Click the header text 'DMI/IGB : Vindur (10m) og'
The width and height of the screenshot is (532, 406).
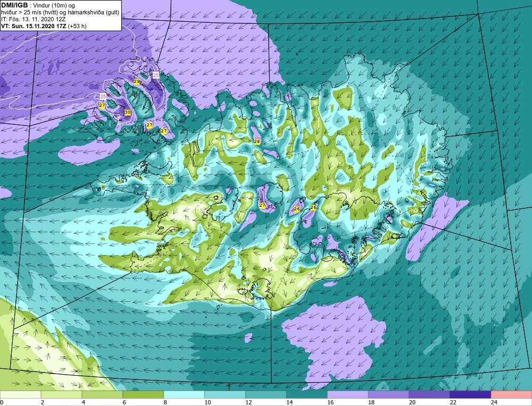point(38,5)
